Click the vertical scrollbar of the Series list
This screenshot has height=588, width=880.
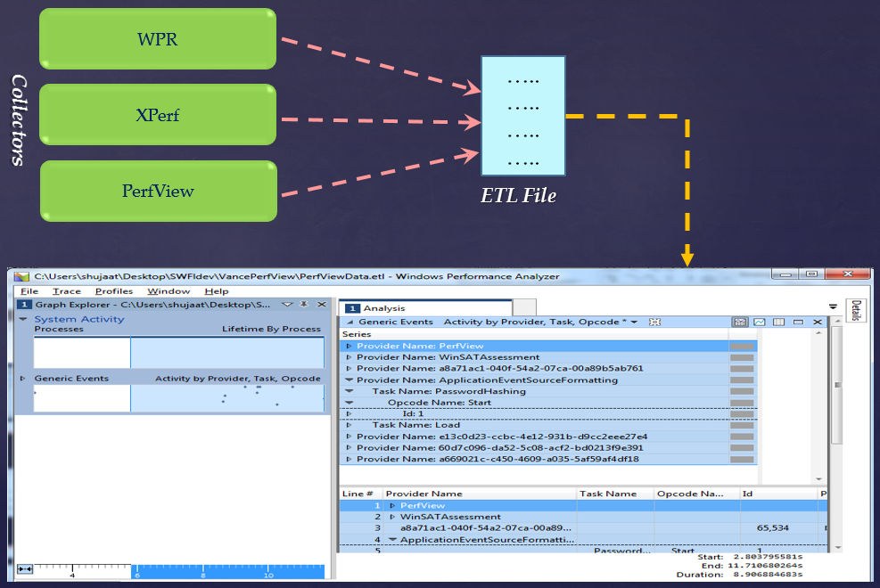coord(818,401)
